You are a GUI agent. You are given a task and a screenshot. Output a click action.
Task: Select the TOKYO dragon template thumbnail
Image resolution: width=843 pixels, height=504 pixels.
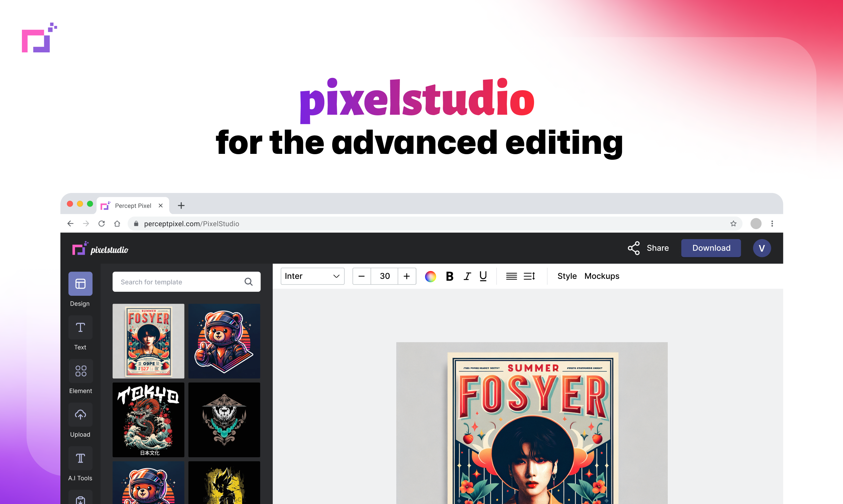coord(148,419)
